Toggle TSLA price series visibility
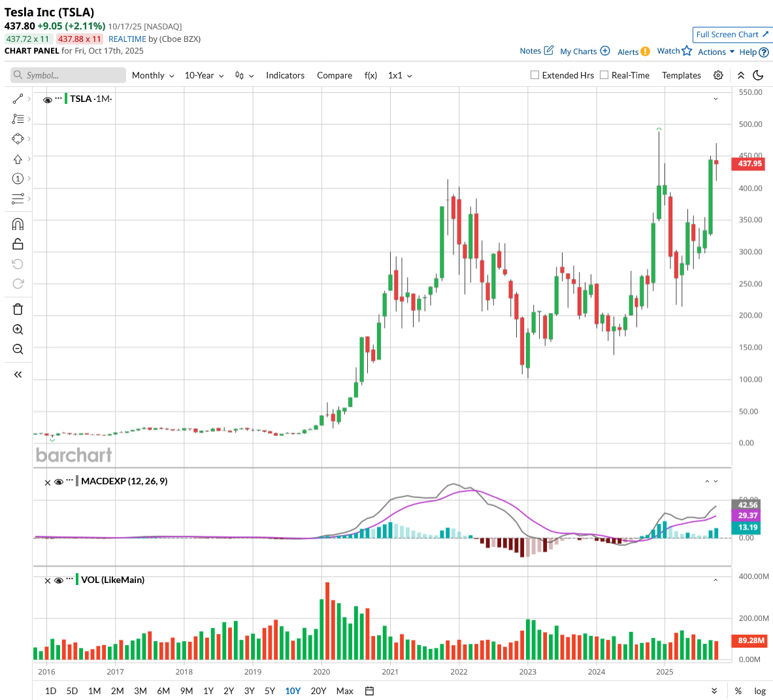This screenshot has width=773, height=700. coord(47,99)
